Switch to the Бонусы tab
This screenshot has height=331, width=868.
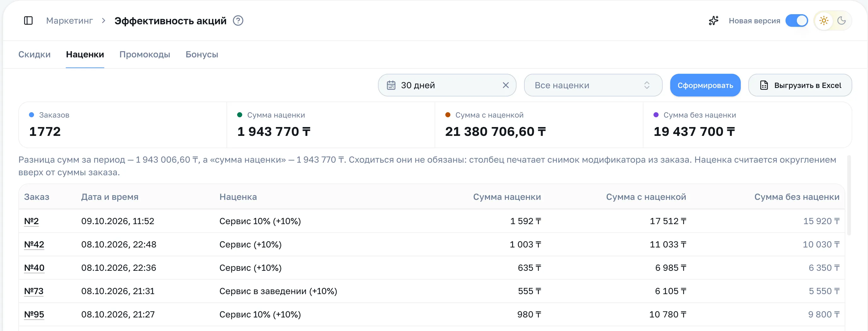pyautogui.click(x=202, y=54)
